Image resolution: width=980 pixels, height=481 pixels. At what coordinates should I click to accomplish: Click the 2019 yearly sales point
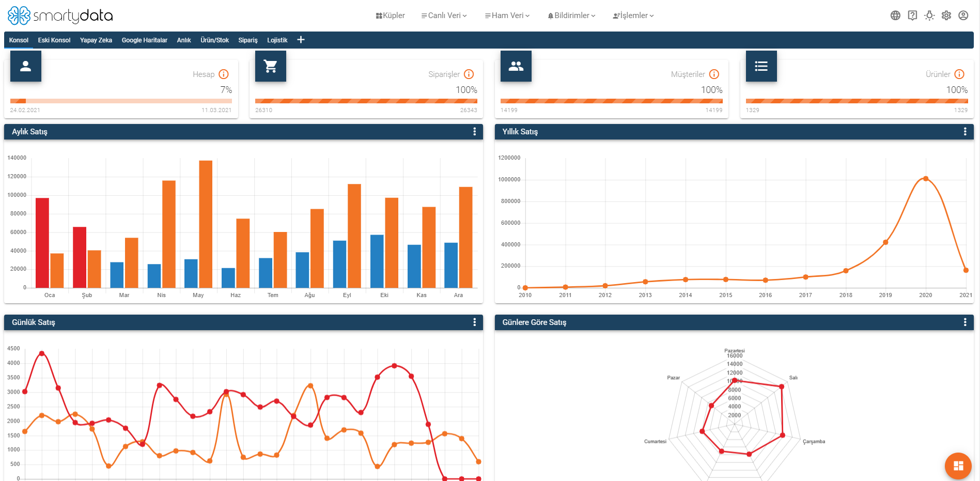[885, 242]
